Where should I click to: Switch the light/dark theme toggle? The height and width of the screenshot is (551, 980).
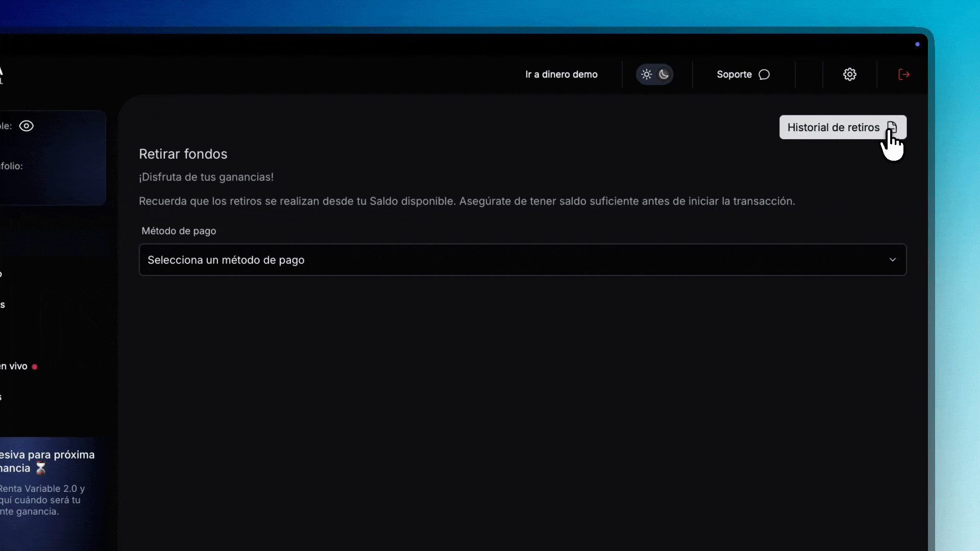(x=655, y=74)
